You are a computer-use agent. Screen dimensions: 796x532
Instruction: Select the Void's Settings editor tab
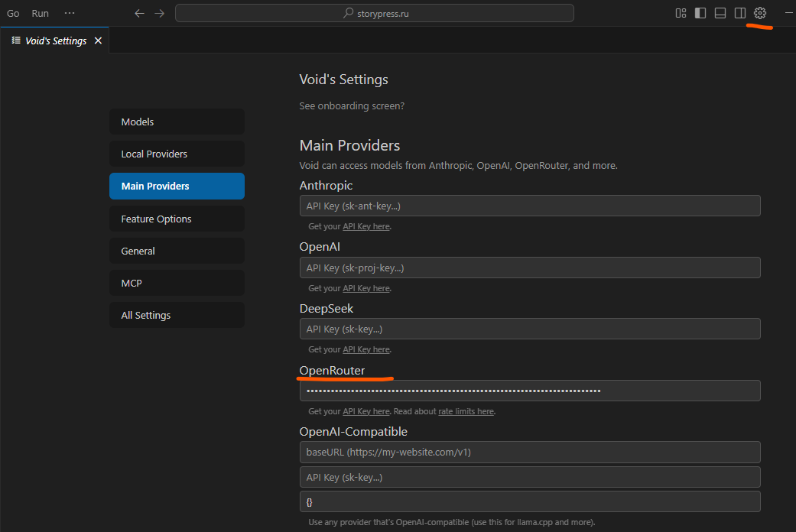tap(55, 41)
